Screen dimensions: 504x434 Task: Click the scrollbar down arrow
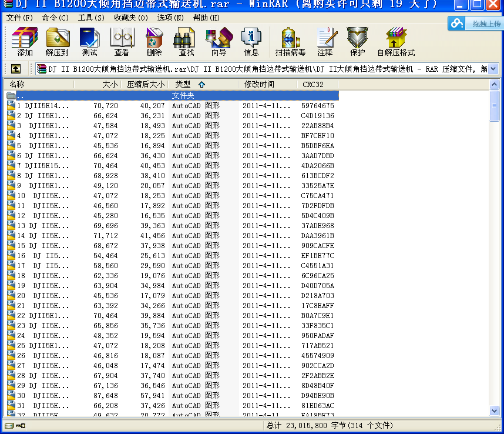[494, 411]
